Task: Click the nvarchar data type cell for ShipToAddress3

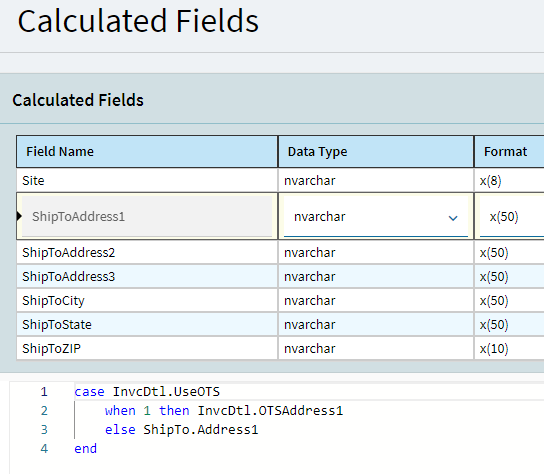Action: [376, 276]
